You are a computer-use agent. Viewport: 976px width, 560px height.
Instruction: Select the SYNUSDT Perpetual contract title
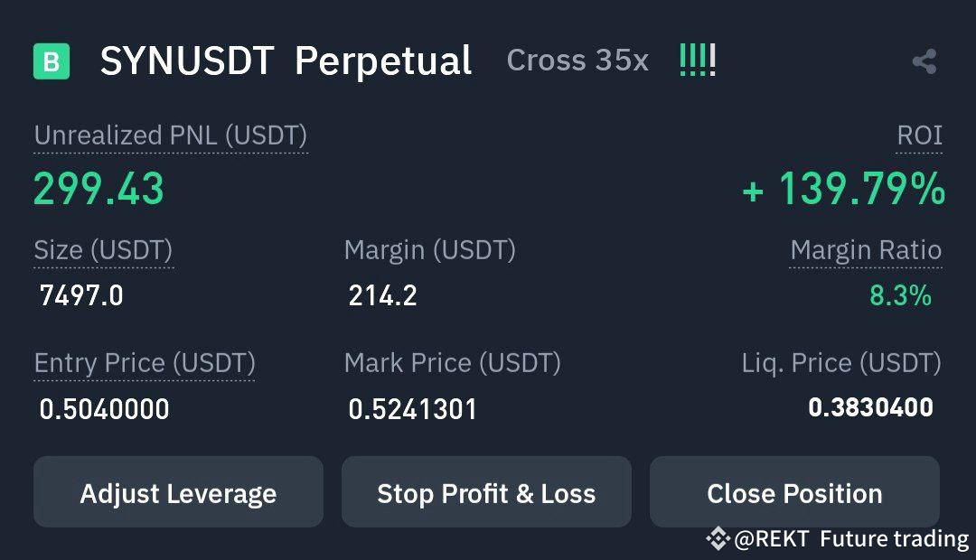point(284,60)
